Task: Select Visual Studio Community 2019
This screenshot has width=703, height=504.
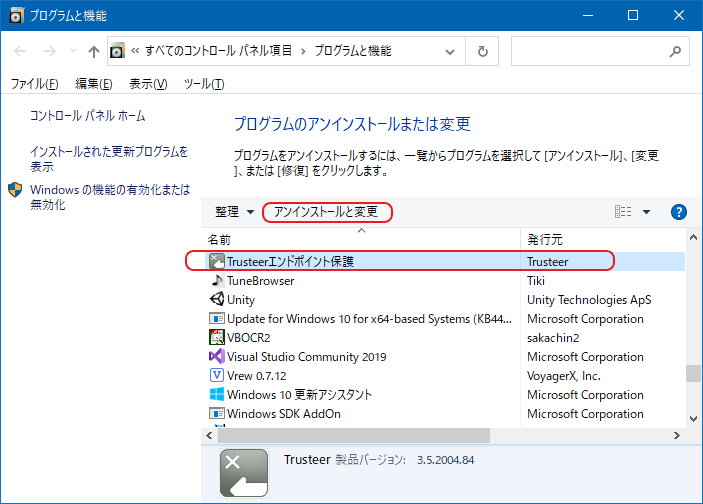Action: point(307,357)
